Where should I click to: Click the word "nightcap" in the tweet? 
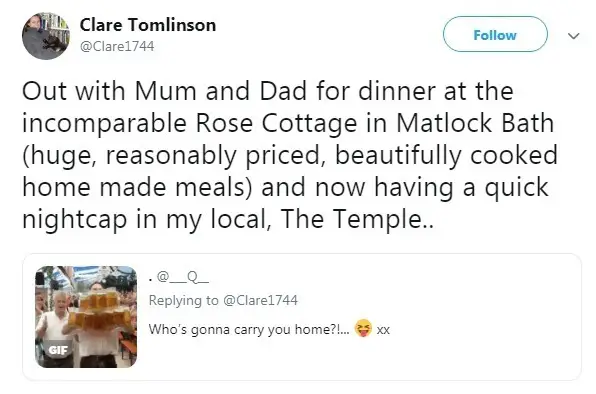(x=74, y=220)
